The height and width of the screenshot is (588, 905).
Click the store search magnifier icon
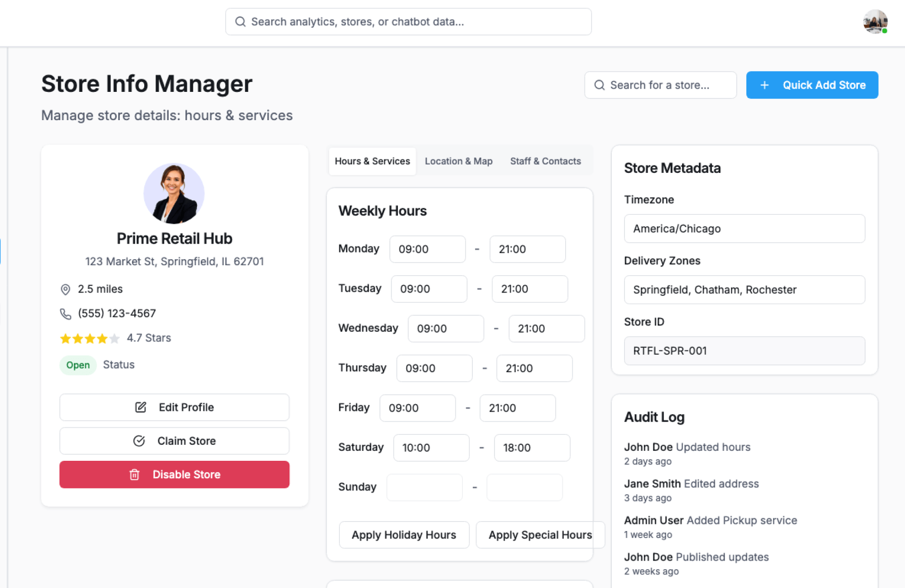point(599,85)
